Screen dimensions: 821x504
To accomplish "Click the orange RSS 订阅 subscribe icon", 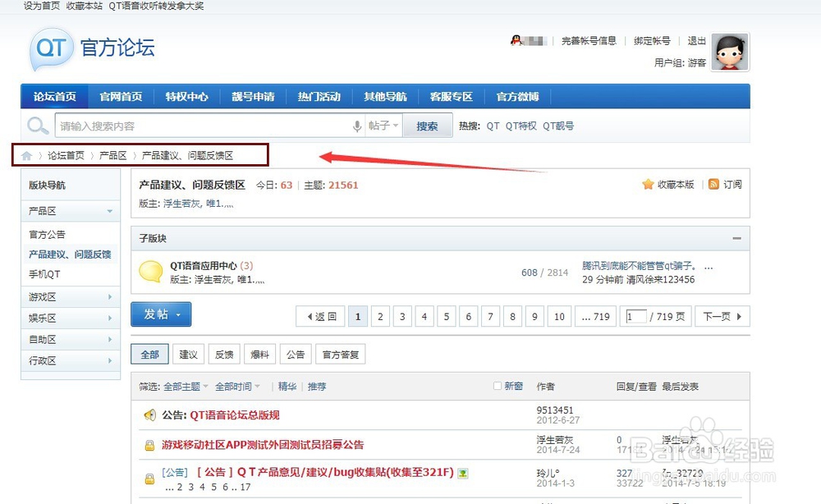I will pyautogui.click(x=713, y=184).
